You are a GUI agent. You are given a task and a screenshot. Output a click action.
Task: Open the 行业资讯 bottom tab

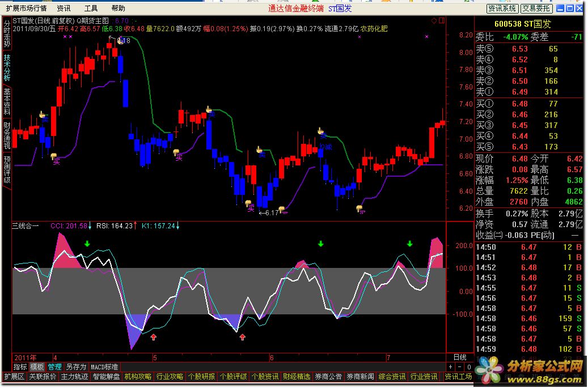(424, 377)
